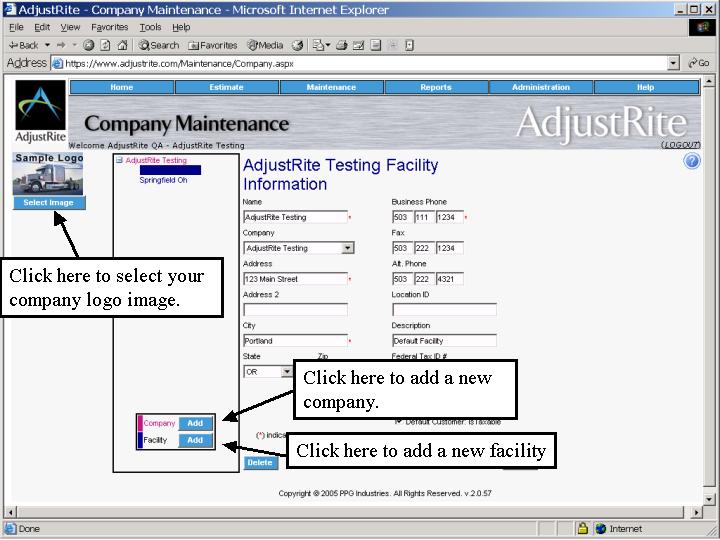Screen dimensions: 720x540
Task: Open the address bar dropdown arrow
Action: 673,63
